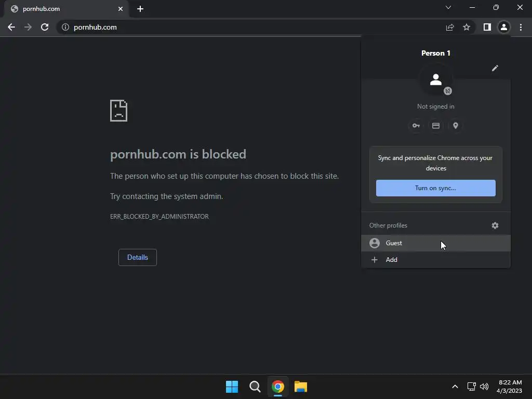532x399 pixels.
Task: Click the Turn on sync button
Action: (x=436, y=188)
